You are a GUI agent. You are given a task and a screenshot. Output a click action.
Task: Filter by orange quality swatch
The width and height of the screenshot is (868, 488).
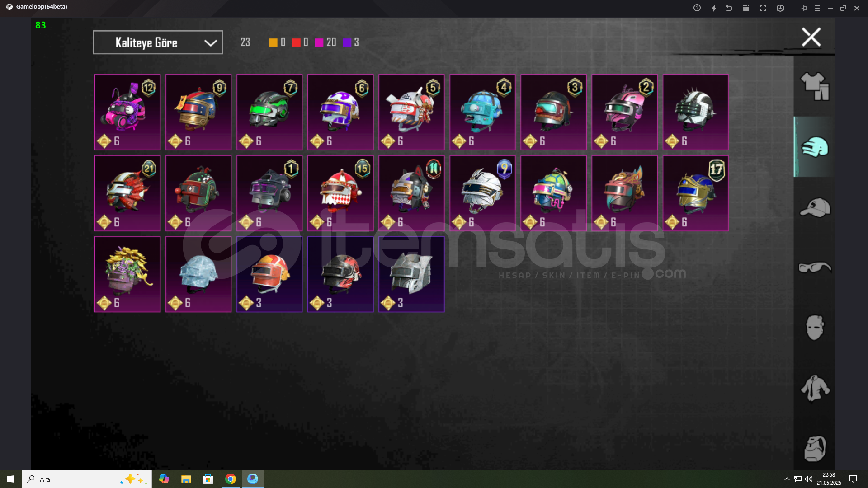tap(273, 42)
